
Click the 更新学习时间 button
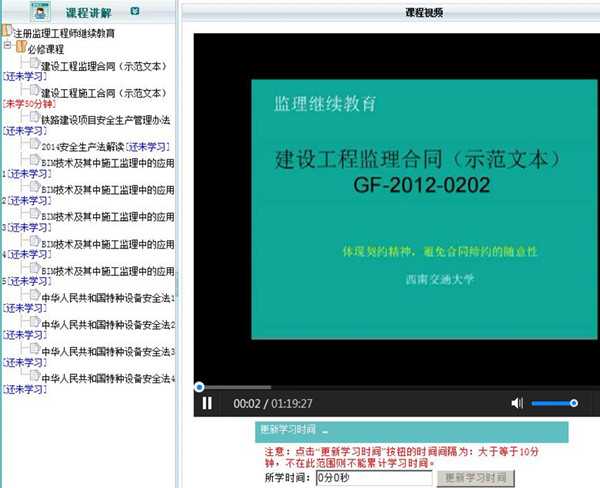476,478
